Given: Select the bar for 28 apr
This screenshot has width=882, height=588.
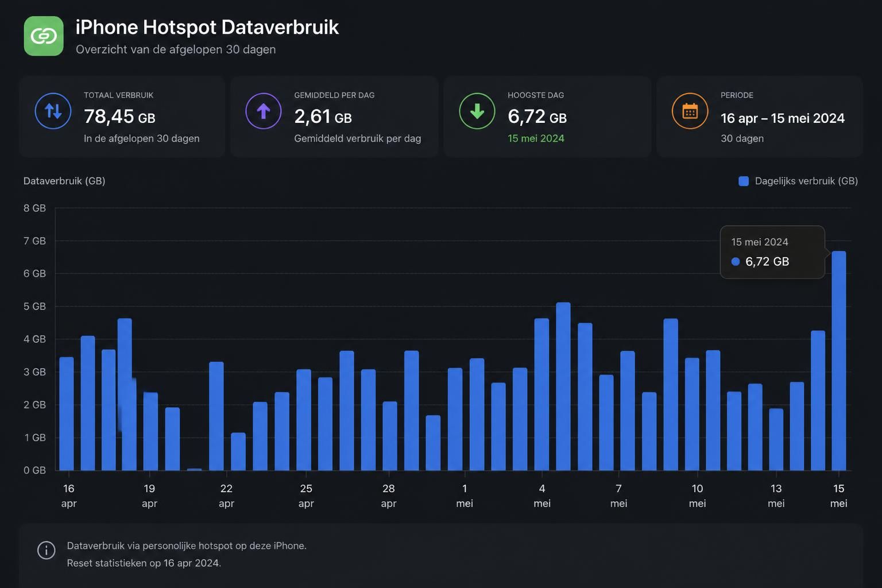Looking at the screenshot, I should [x=390, y=436].
